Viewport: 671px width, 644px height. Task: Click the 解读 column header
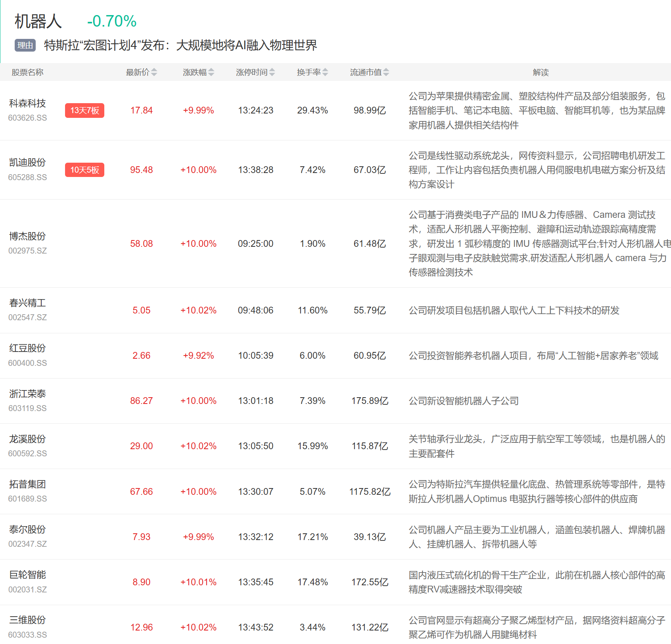tap(541, 72)
